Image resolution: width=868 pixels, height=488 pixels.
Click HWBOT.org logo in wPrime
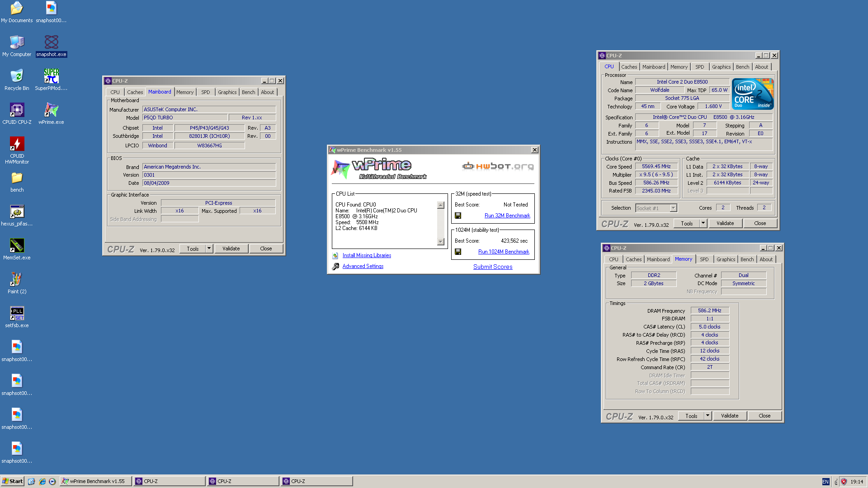[x=498, y=166]
